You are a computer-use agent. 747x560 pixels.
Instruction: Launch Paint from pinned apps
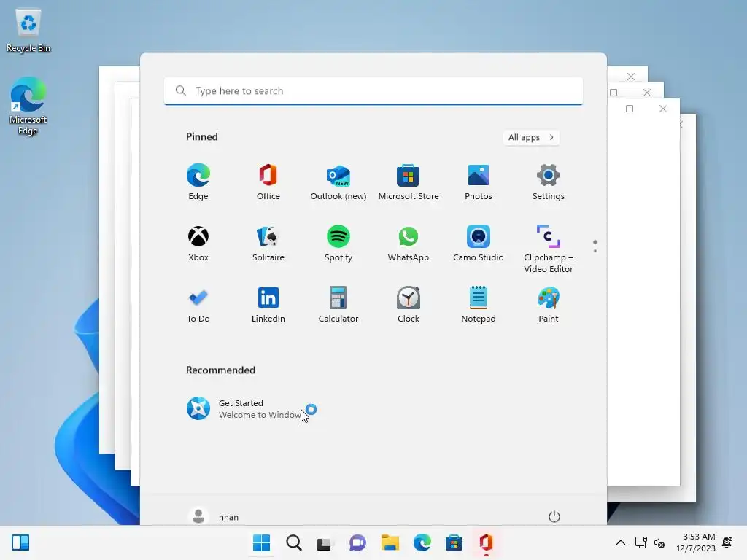549,305
